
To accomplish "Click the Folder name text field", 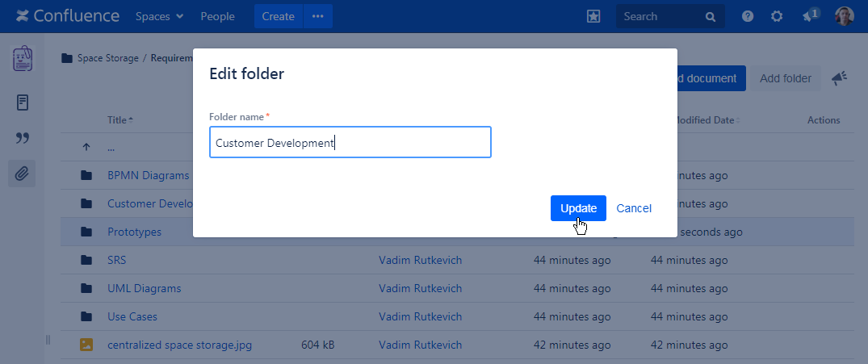I will pyautogui.click(x=350, y=142).
